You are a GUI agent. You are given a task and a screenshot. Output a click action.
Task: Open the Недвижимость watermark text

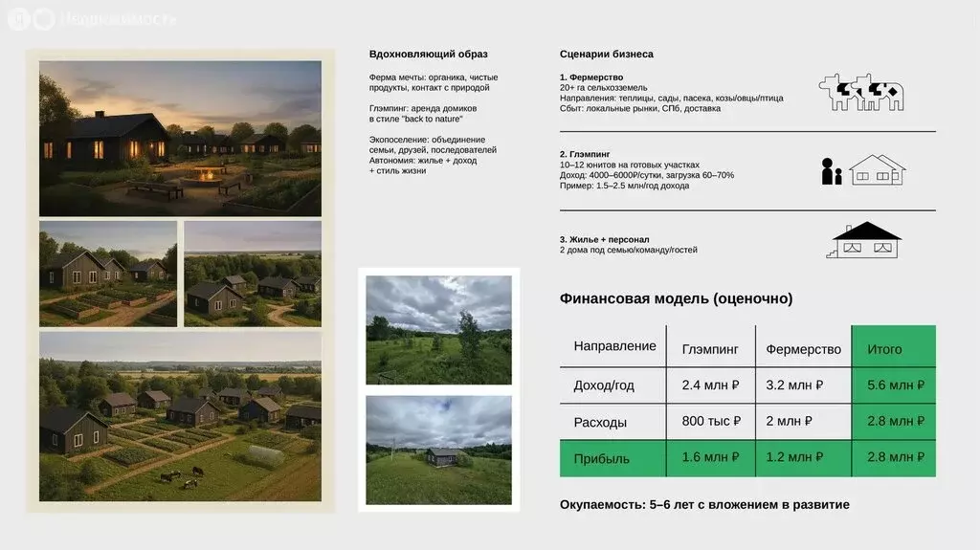118,18
